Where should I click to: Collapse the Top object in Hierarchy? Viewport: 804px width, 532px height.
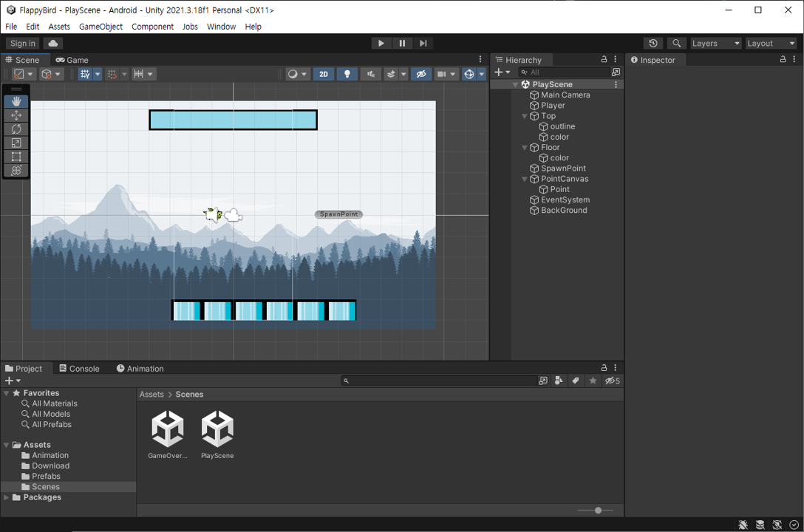pyautogui.click(x=525, y=116)
